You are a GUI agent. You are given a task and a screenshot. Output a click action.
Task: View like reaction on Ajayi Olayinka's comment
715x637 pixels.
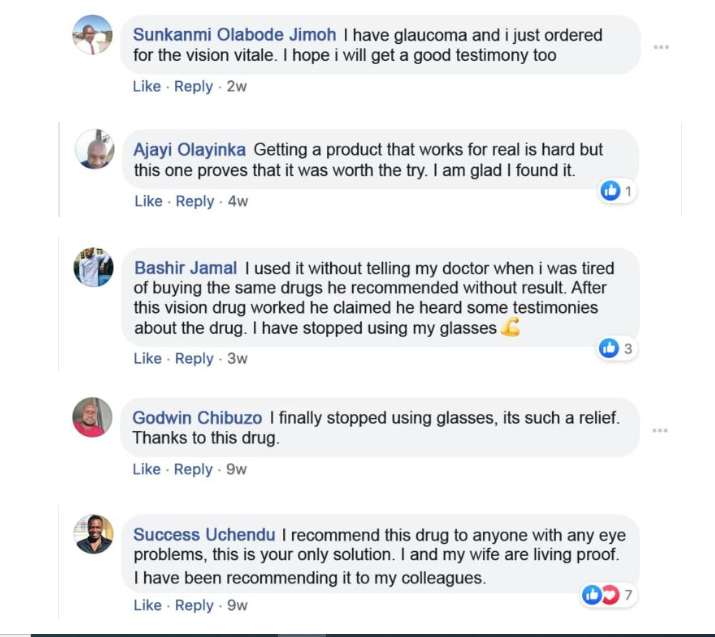pyautogui.click(x=617, y=191)
